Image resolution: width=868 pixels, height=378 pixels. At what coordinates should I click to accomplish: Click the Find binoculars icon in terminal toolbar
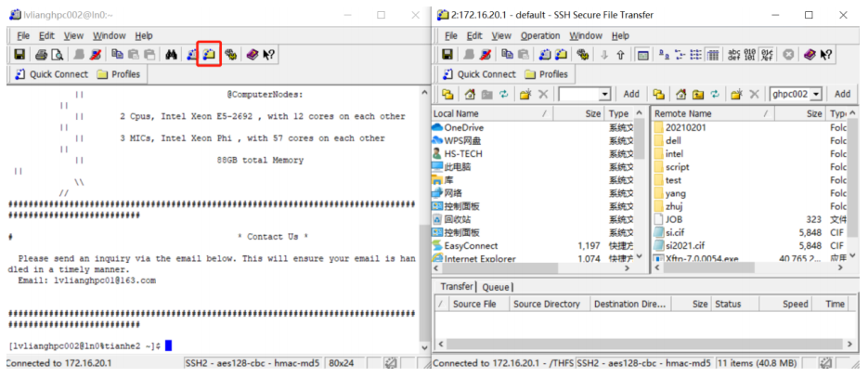click(171, 55)
